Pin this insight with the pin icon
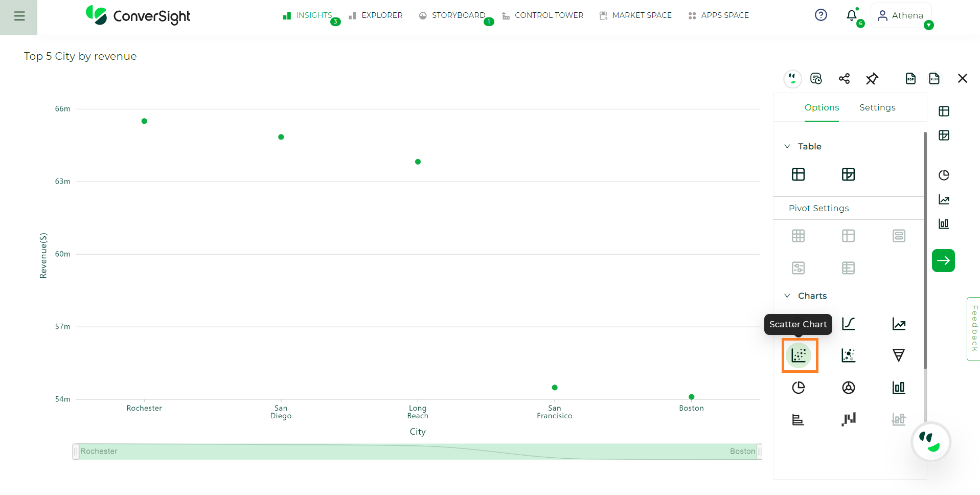 (x=872, y=79)
